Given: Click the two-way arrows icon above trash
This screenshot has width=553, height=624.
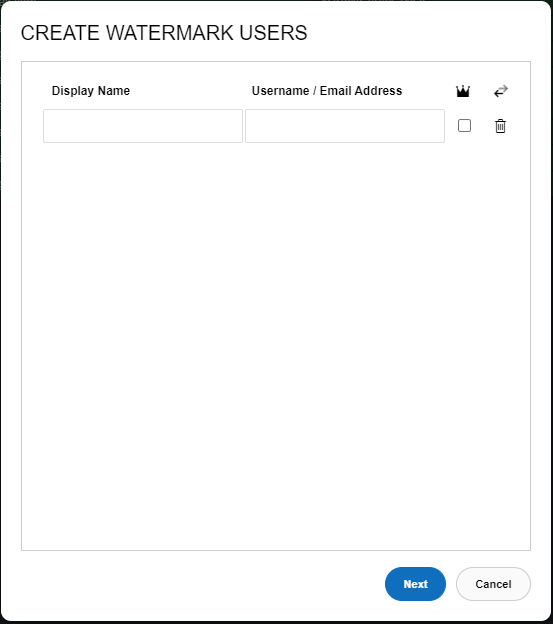Looking at the screenshot, I should coord(500,91).
